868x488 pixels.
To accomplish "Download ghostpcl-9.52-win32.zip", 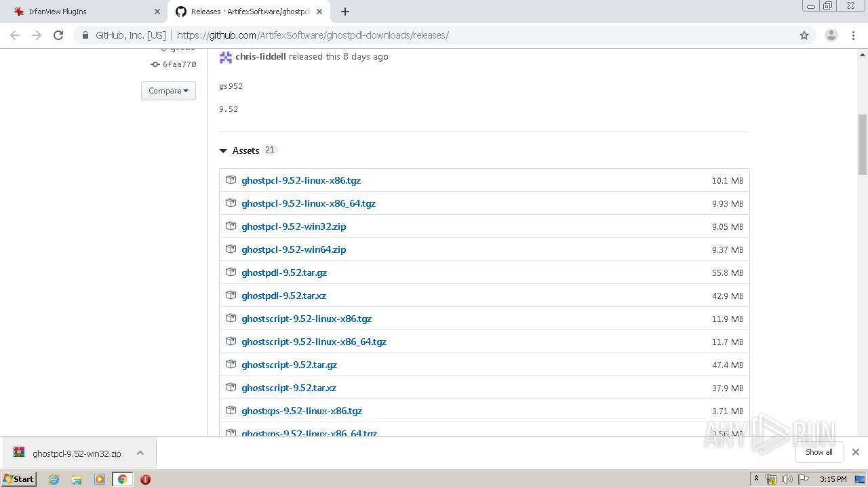I will [x=294, y=226].
